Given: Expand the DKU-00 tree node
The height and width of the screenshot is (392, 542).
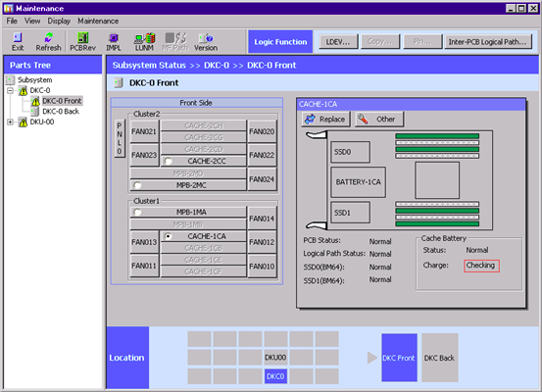Looking at the screenshot, I should pos(11,122).
